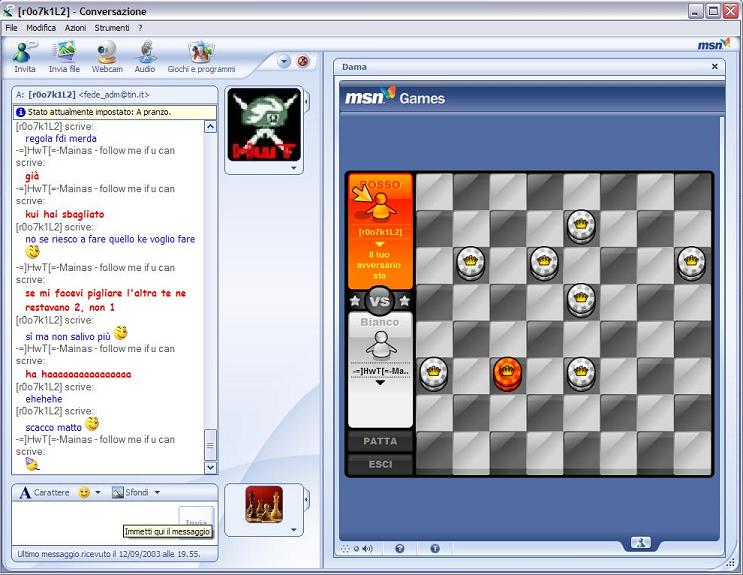This screenshot has height=575, width=743.
Task: Click the round blue down-arrow toolbar button
Action: point(284,62)
